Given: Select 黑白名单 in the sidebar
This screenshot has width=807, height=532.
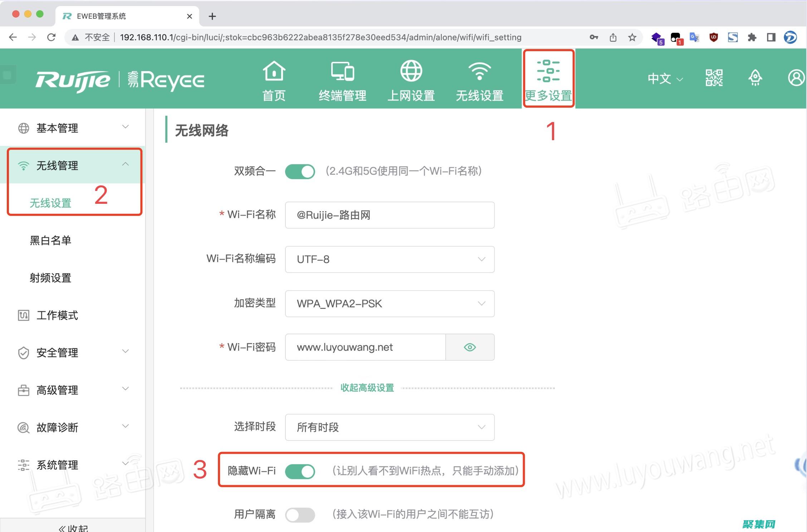Looking at the screenshot, I should 50,241.
